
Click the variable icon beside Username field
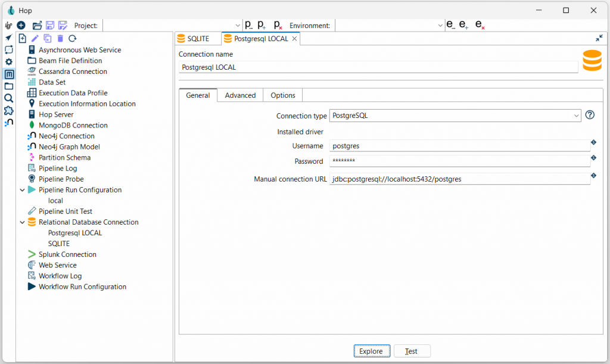click(x=593, y=142)
